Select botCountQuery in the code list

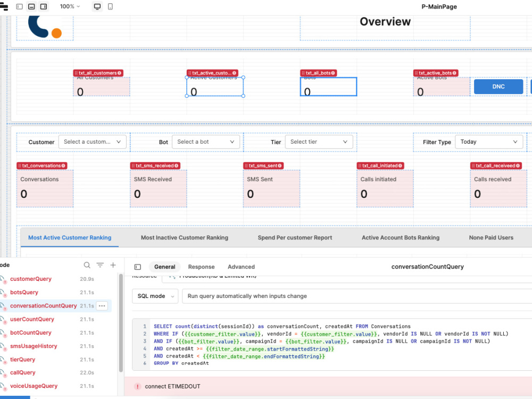[x=30, y=332]
